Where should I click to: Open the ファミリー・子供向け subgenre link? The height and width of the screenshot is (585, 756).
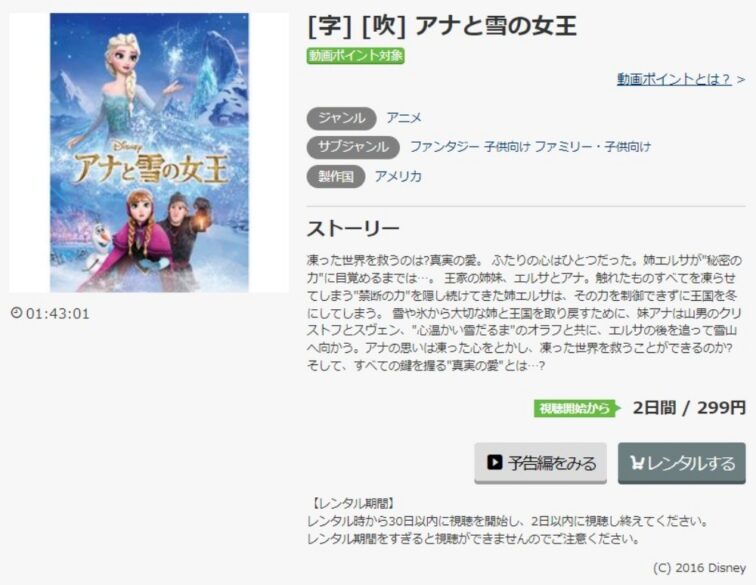[x=593, y=147]
